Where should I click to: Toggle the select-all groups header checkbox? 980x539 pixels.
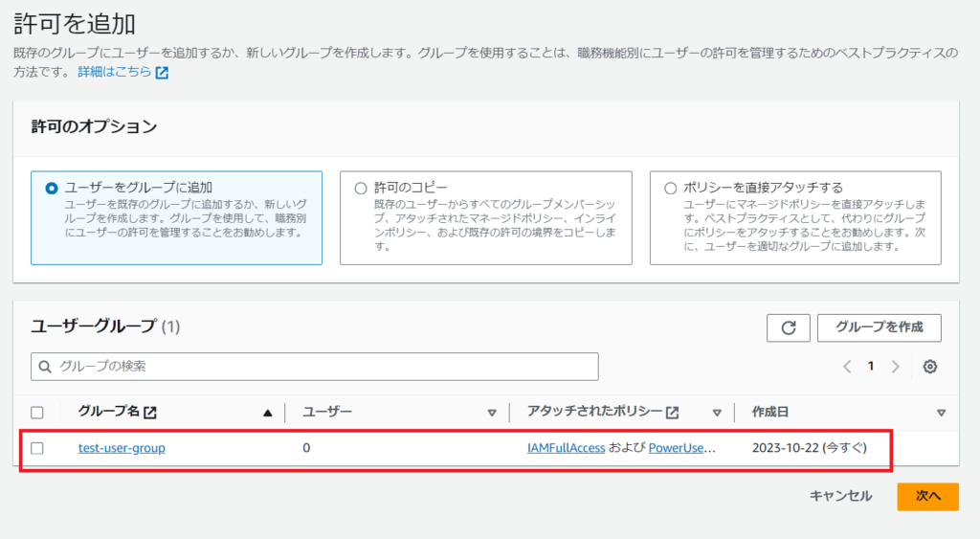(37, 413)
